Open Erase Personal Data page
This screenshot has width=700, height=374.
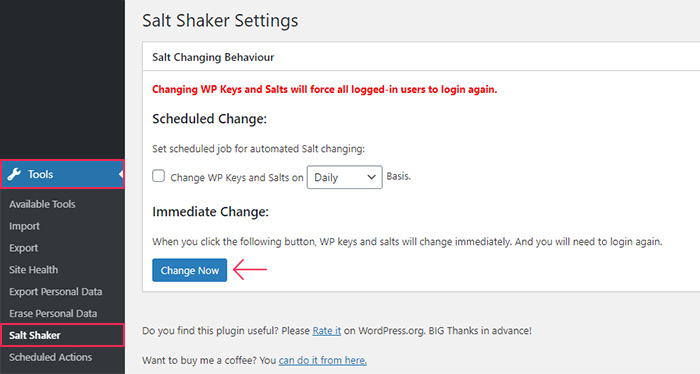[53, 313]
